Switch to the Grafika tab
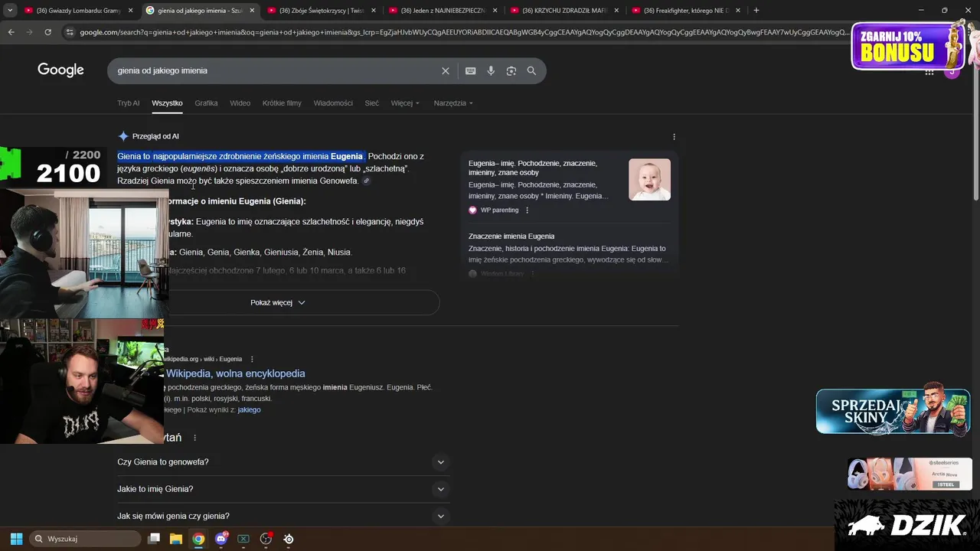 point(206,103)
